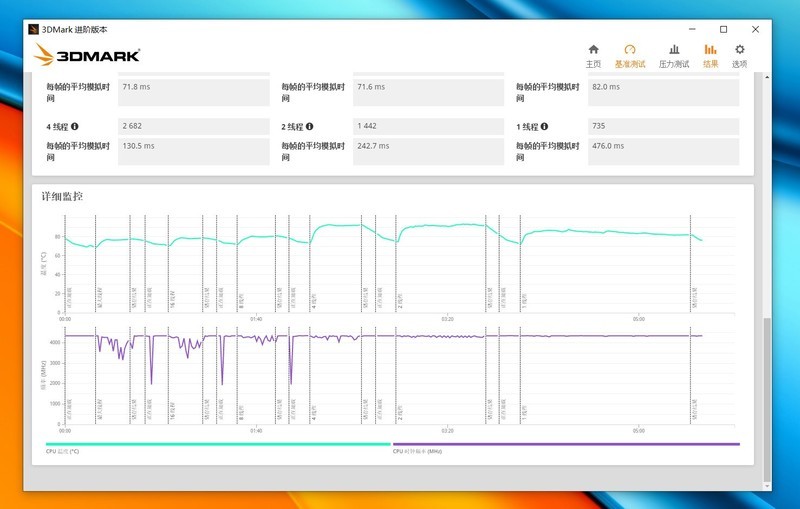Image resolution: width=800 pixels, height=509 pixels.
Task: Show info for 2 线程
Action: tap(310, 126)
